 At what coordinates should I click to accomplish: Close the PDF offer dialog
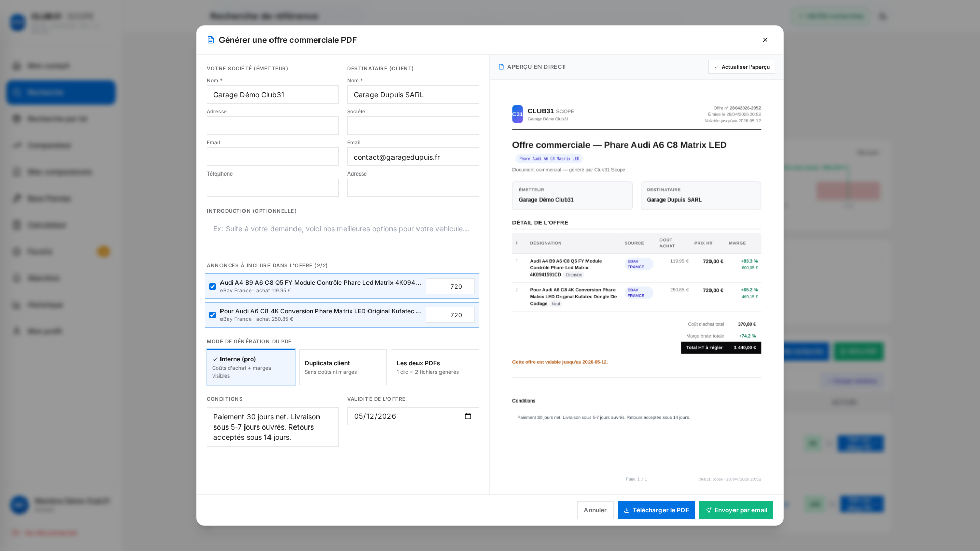tap(765, 40)
